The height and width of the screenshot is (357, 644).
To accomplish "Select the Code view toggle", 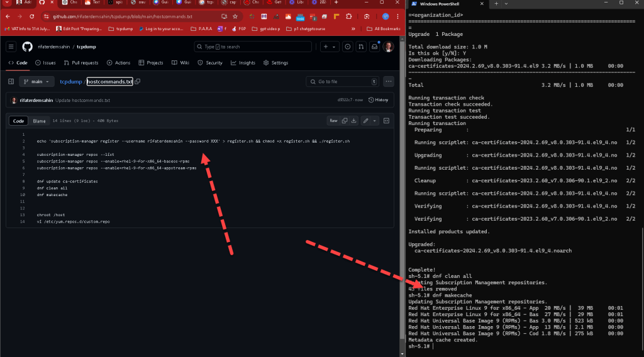I will click(18, 121).
